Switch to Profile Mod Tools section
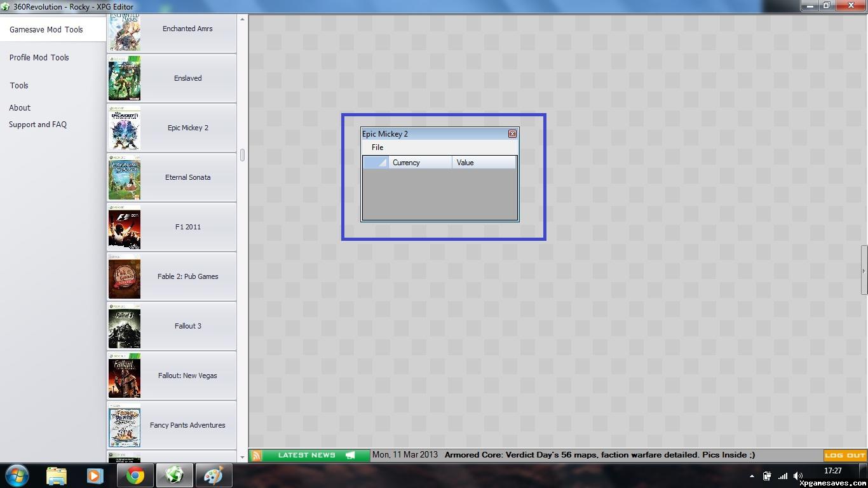The width and height of the screenshot is (868, 488). [39, 58]
